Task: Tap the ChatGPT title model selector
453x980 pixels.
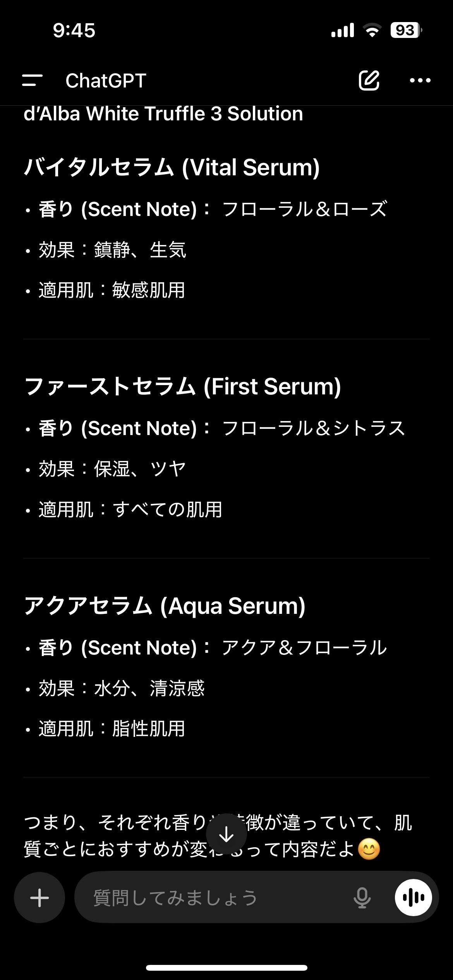Action: 106,81
